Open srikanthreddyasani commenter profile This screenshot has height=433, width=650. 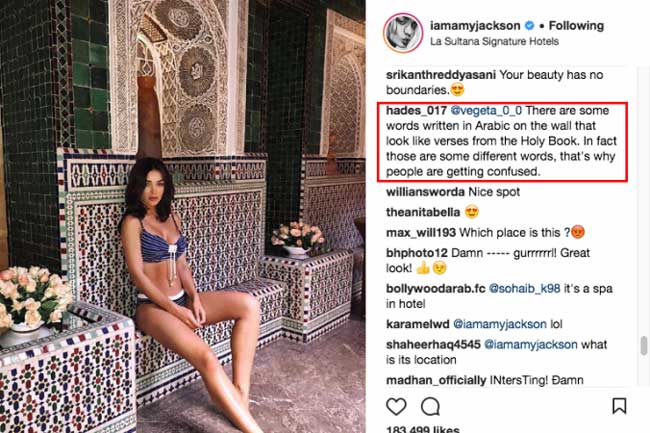441,75
